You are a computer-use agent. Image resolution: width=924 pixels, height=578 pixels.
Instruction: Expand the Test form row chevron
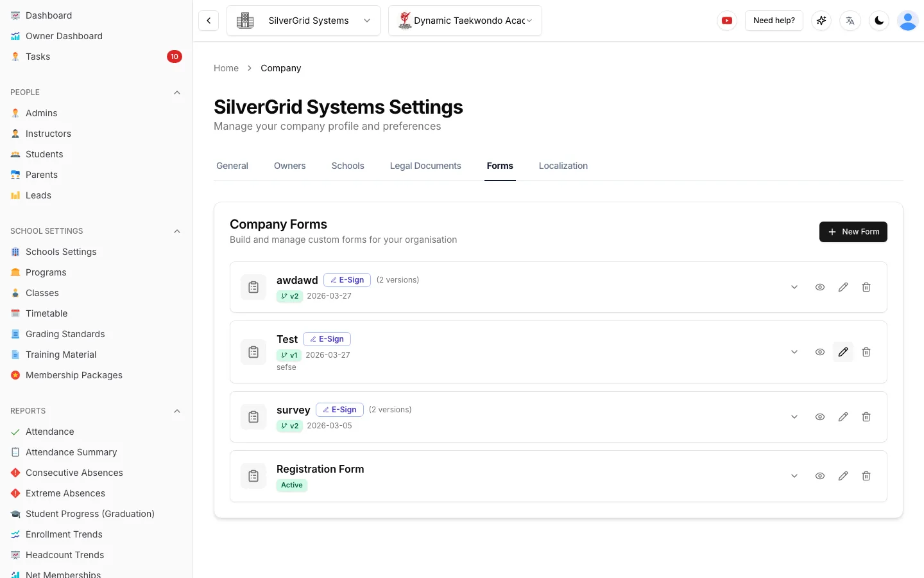pos(794,352)
